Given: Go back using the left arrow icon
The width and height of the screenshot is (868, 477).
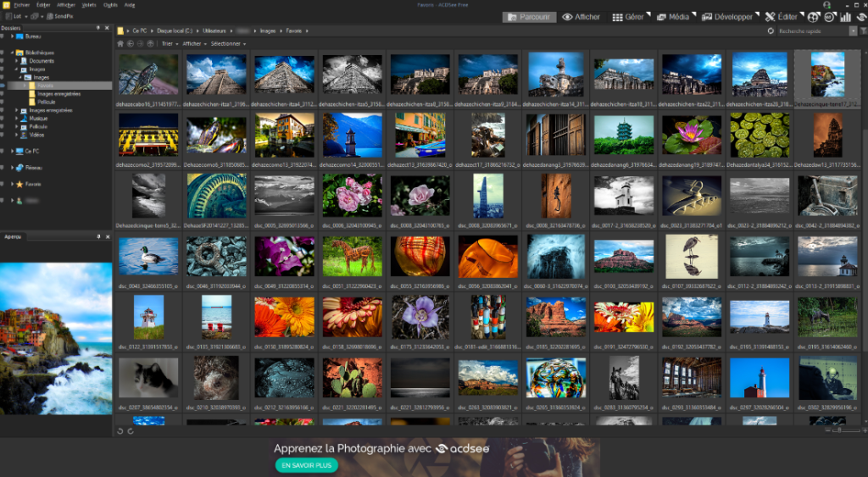Looking at the screenshot, I should click(129, 43).
